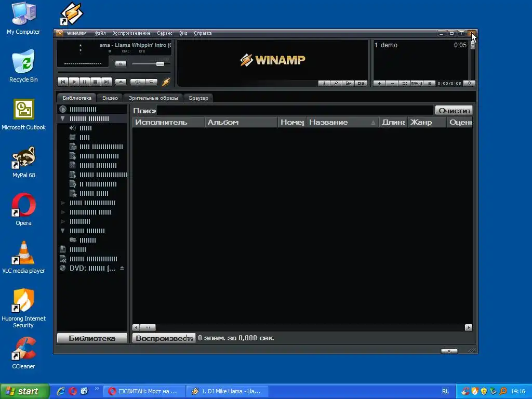Click the Воспроизвести button

pos(164,338)
